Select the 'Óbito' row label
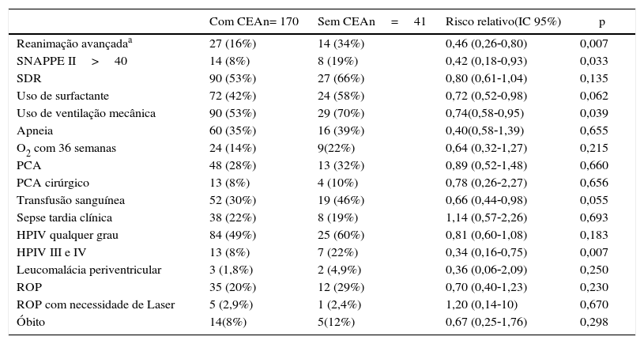Image resolution: width=644 pixels, height=344 pixels. [34, 322]
